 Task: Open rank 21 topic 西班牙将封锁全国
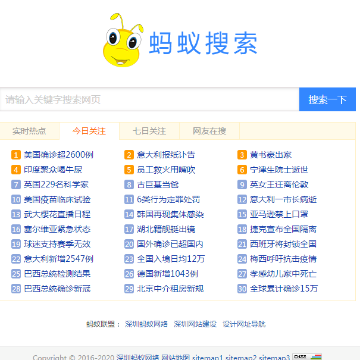point(283,244)
